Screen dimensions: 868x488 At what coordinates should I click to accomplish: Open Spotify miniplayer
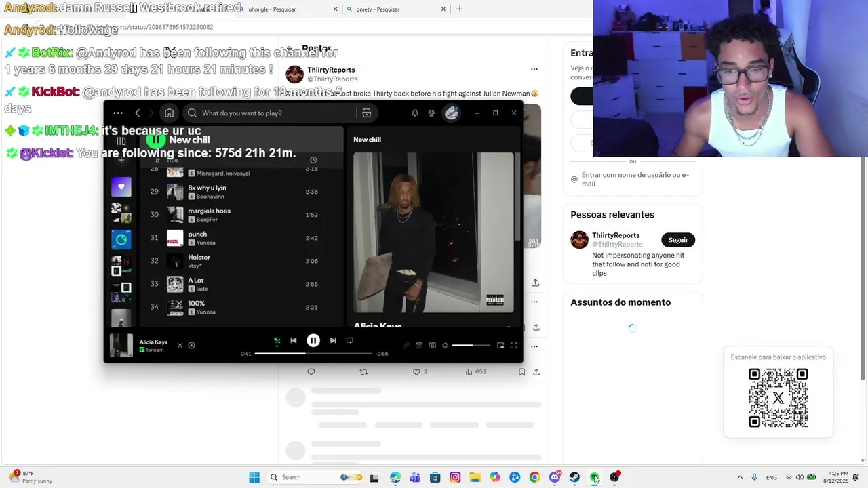tap(500, 346)
